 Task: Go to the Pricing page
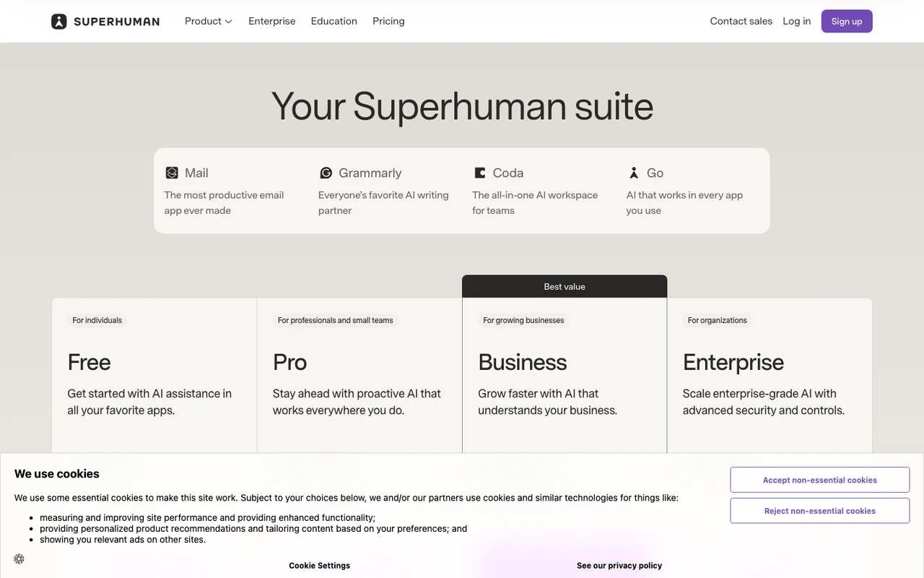tap(388, 21)
